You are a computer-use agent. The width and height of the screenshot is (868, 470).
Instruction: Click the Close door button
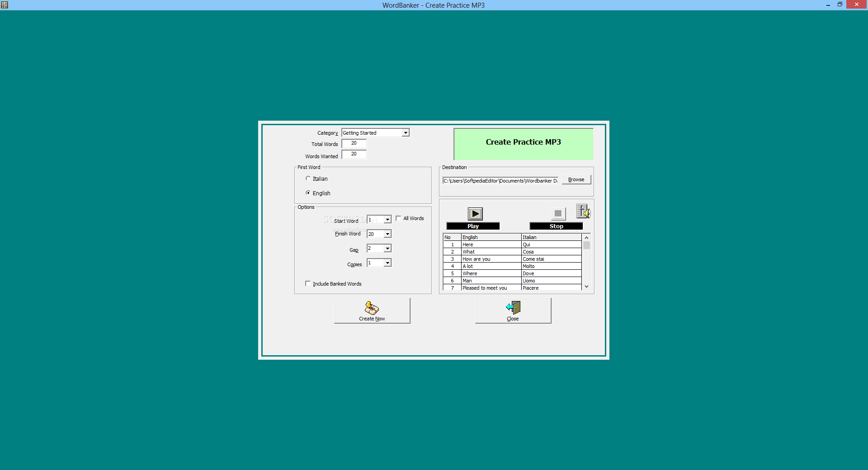(x=513, y=310)
